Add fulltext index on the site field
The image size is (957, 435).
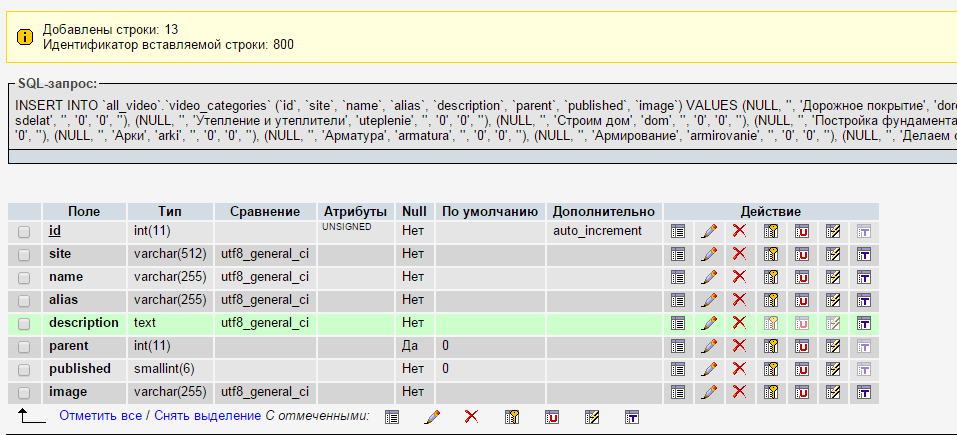coord(864,254)
